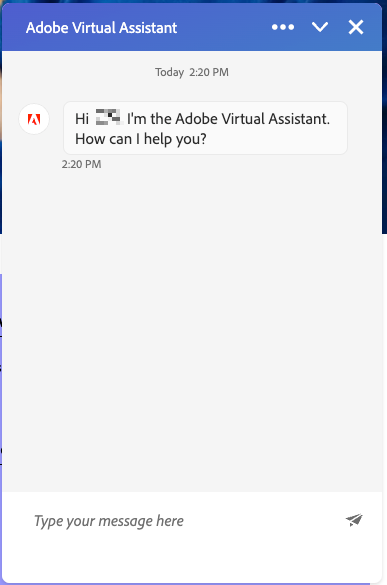This screenshot has width=387, height=585.
Task: Click the Adobe logo avatar
Action: point(34,119)
